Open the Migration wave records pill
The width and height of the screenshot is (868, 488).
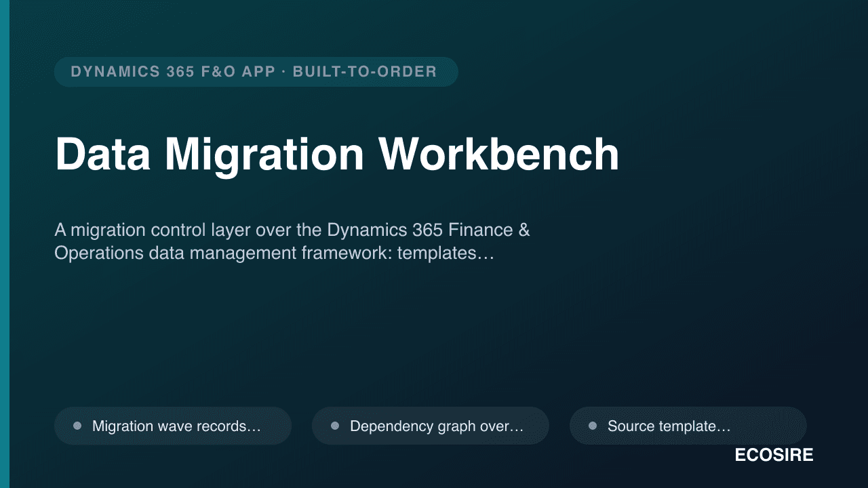pos(173,426)
